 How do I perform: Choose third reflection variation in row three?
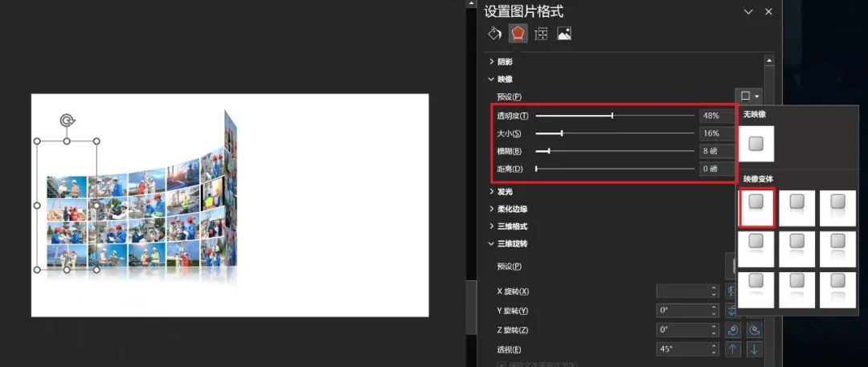point(837,289)
